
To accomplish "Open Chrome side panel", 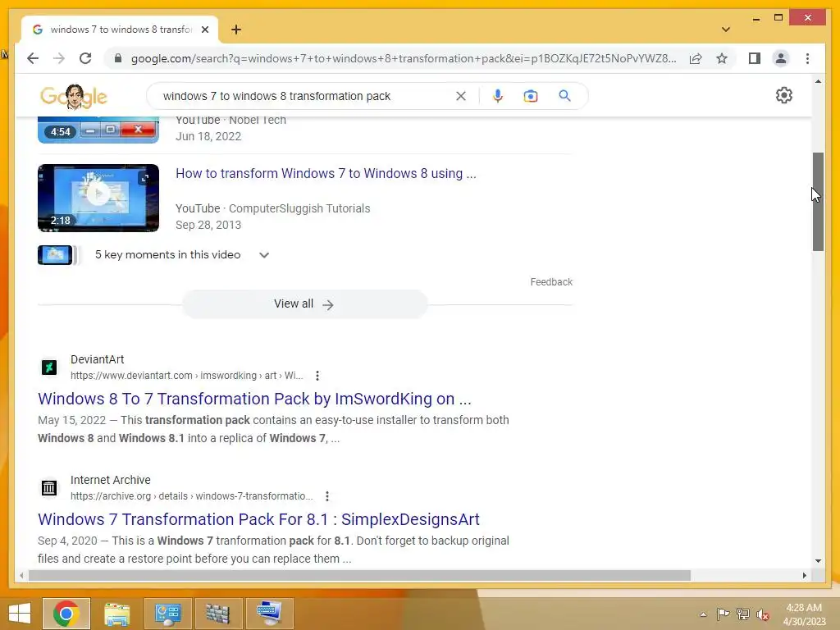I will (755, 58).
